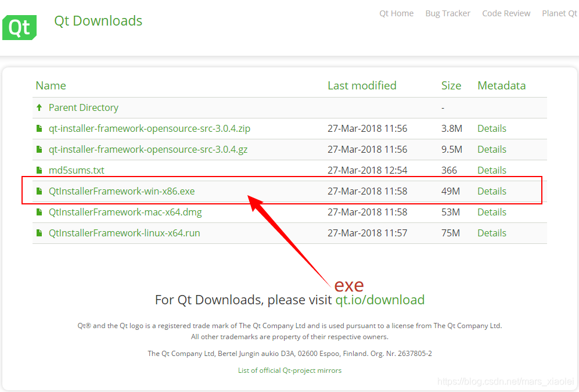Viewport: 579px width, 392px height.
Task: Click the Qt Company address line text
Action: tap(290, 354)
